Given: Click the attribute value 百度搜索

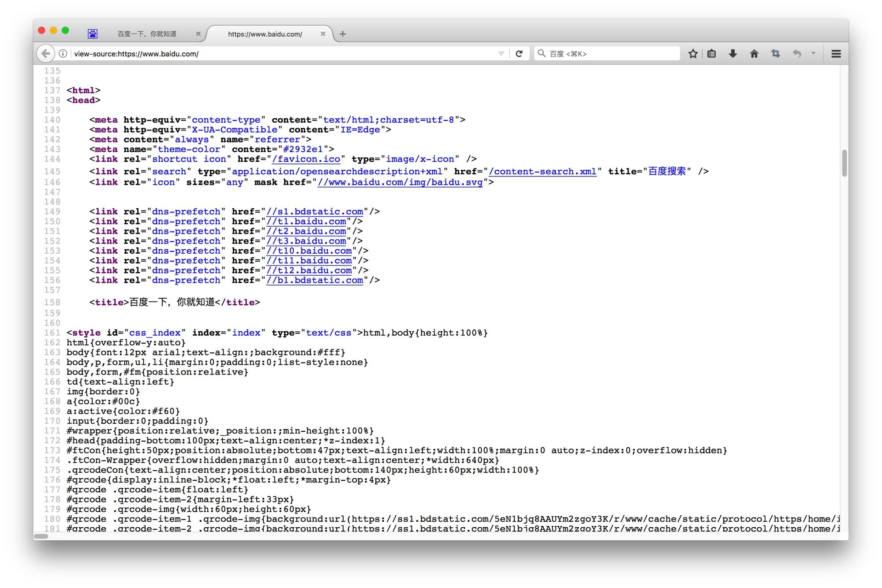Looking at the screenshot, I should [x=667, y=172].
